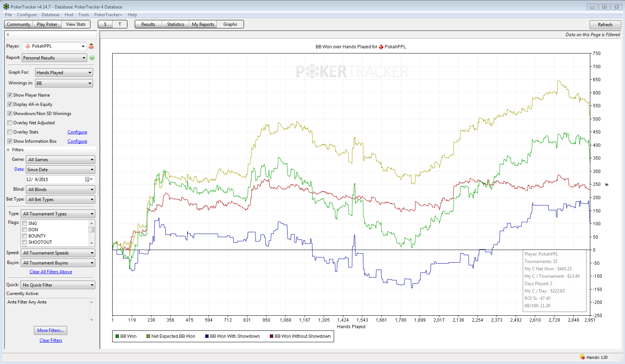625x364 pixels.
Task: Click the More Filters button
Action: click(x=51, y=330)
